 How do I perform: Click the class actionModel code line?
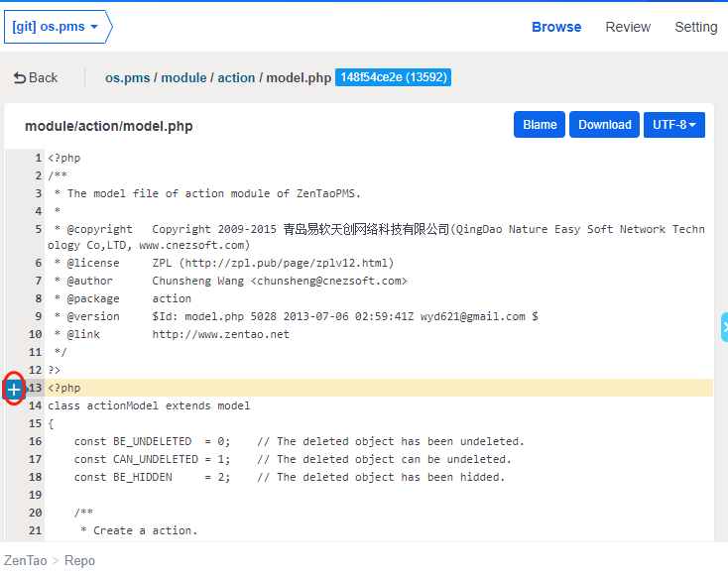(x=149, y=405)
